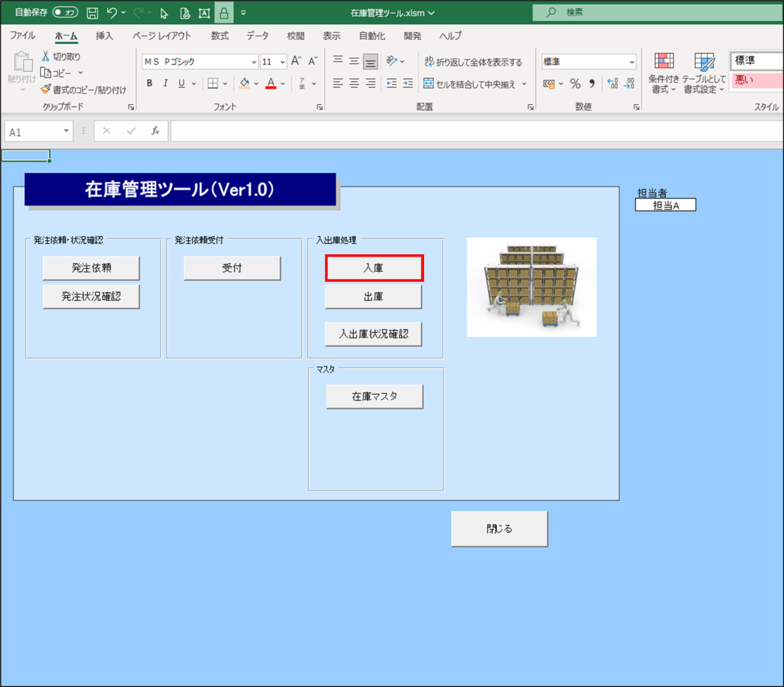
Task: Open the file name 在庫管理ツール.xlsm dropdown
Action: click(x=431, y=13)
